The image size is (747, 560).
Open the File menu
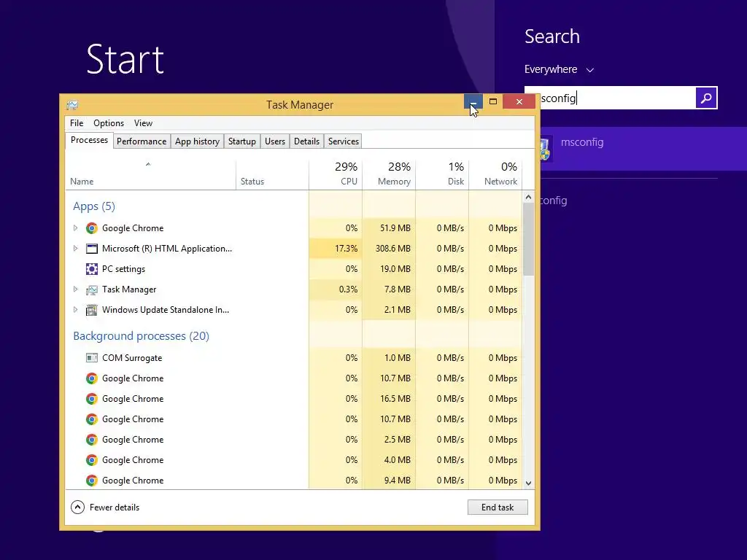76,123
